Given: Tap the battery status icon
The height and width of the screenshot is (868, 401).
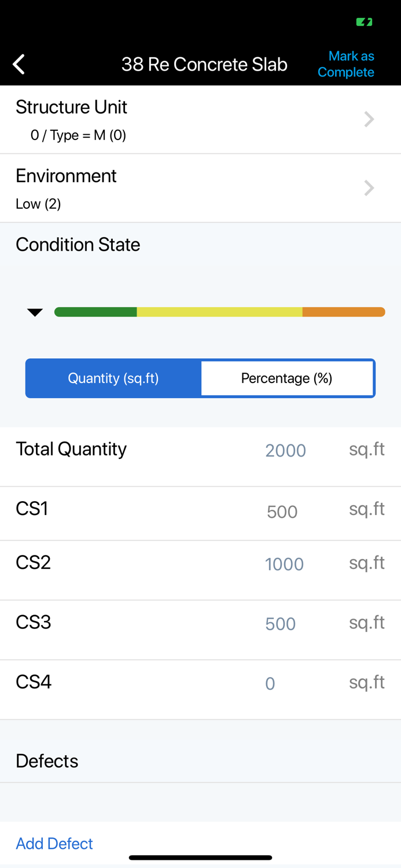Looking at the screenshot, I should (364, 22).
